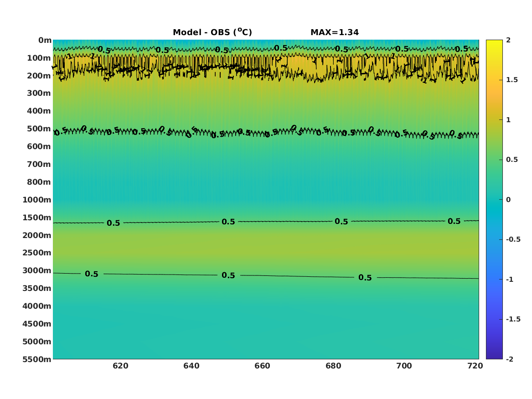The width and height of the screenshot is (532, 399).
Task: Click the "3000m" depth axis label
Action: [37, 270]
